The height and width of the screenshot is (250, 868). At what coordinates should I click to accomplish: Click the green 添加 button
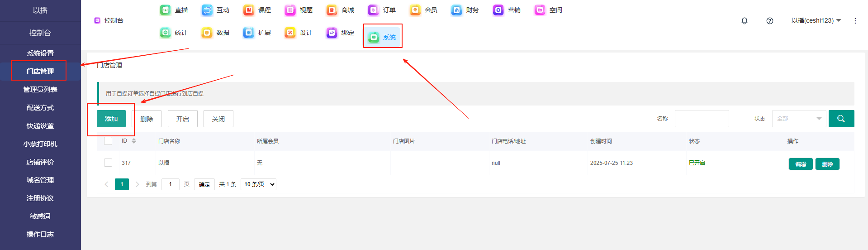coord(111,119)
